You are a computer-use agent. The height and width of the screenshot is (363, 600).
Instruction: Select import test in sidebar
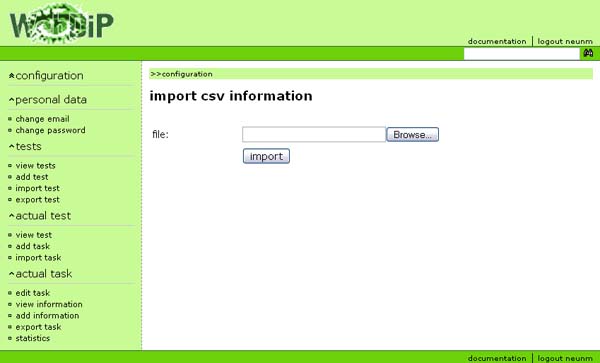tap(38, 188)
